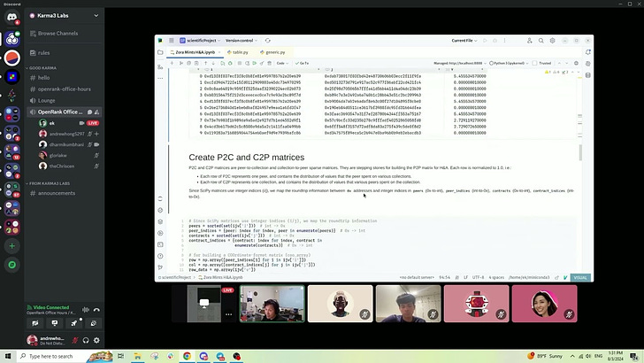
Task: Select user theChriscen in voice list
Action: (x=69, y=166)
